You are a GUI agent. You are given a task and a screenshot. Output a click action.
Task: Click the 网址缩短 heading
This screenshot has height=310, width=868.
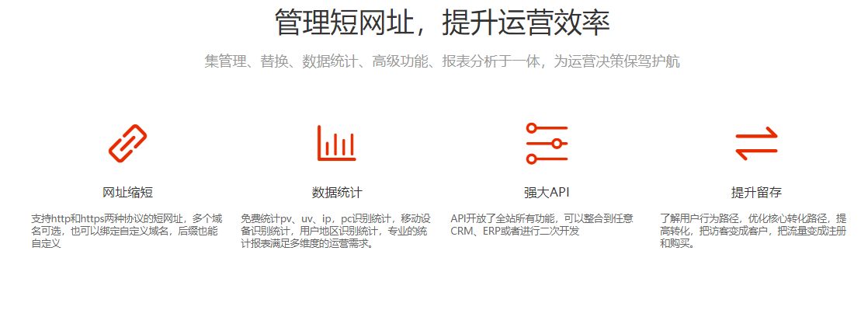(128, 193)
